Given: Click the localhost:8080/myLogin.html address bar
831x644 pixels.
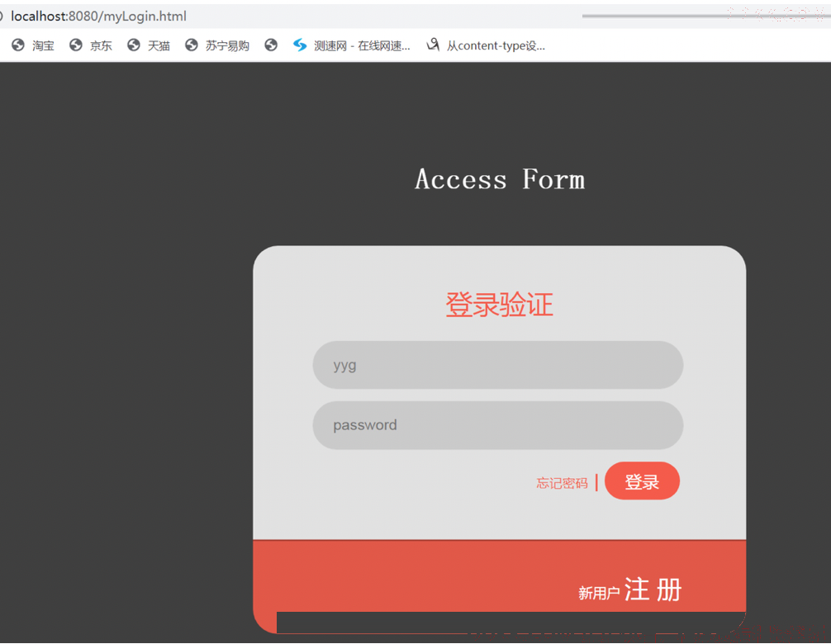Looking at the screenshot, I should [98, 17].
